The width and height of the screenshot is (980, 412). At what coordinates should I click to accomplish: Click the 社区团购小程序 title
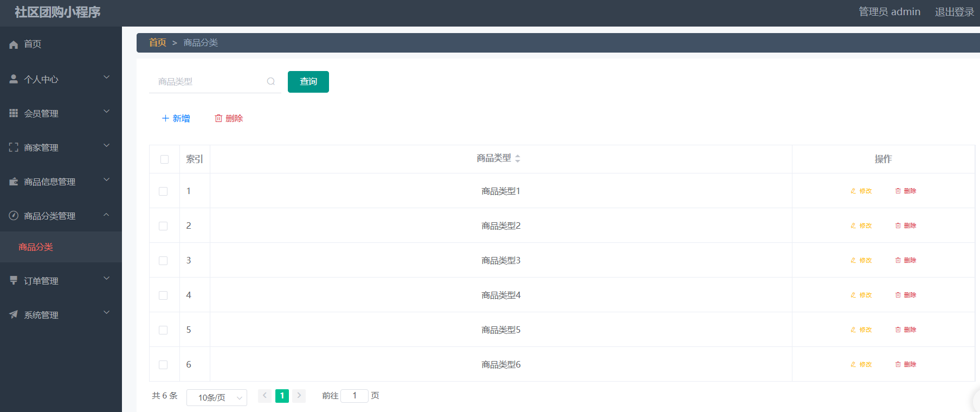pos(57,12)
